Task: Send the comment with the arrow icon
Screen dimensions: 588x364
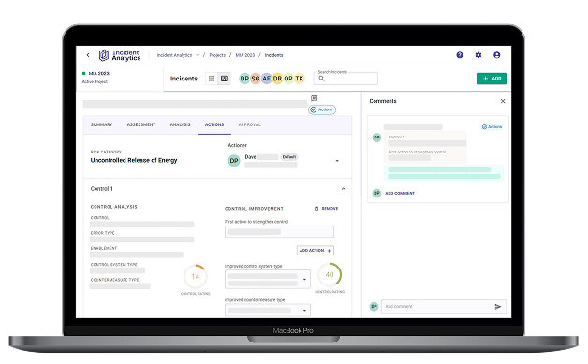Action: pyautogui.click(x=497, y=307)
